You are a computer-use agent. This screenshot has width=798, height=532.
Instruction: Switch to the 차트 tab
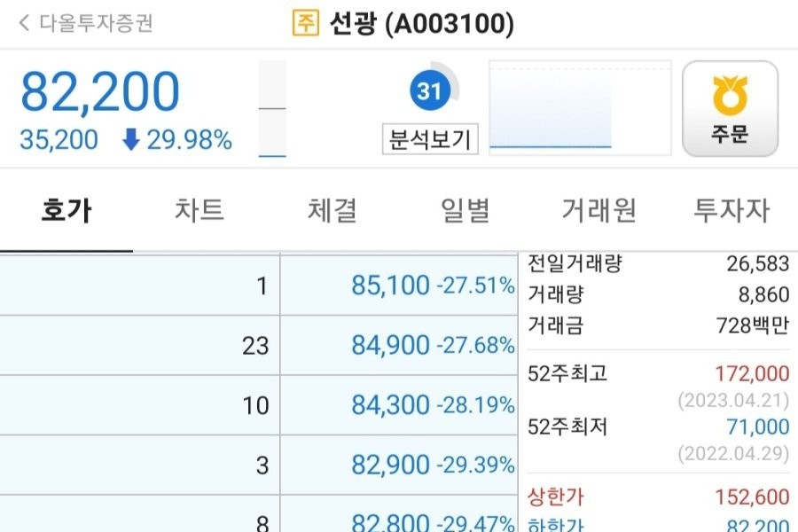[199, 211]
